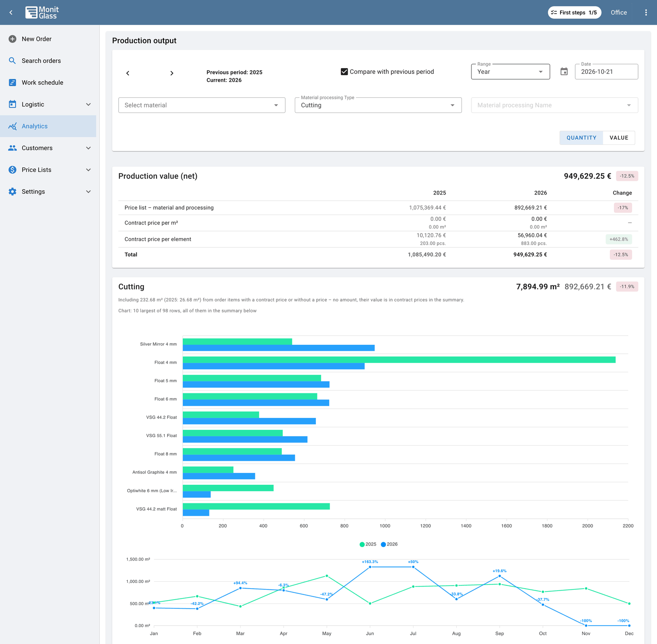Screen dimensions: 657x644
Task: Click the Analytics chart icon
Action: pyautogui.click(x=13, y=126)
